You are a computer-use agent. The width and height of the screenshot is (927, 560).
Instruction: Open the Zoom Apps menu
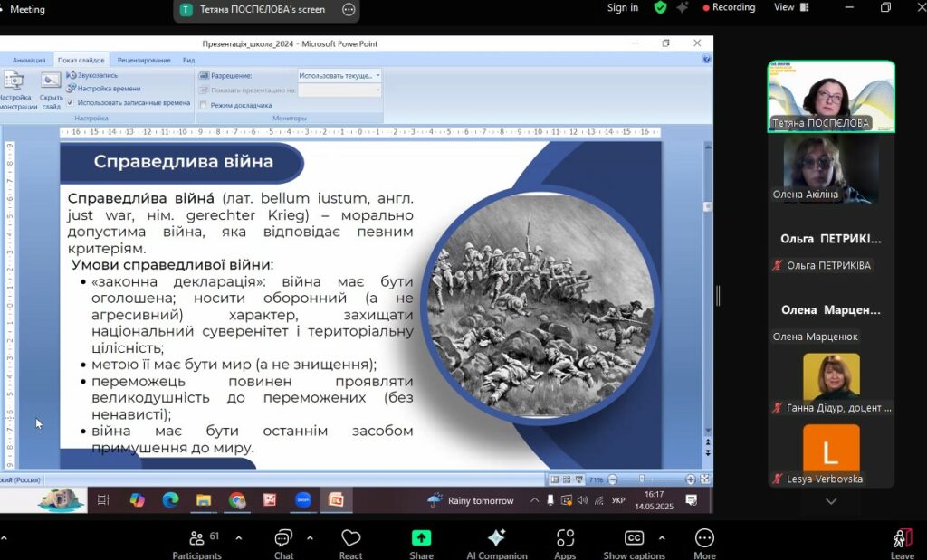coord(565,544)
